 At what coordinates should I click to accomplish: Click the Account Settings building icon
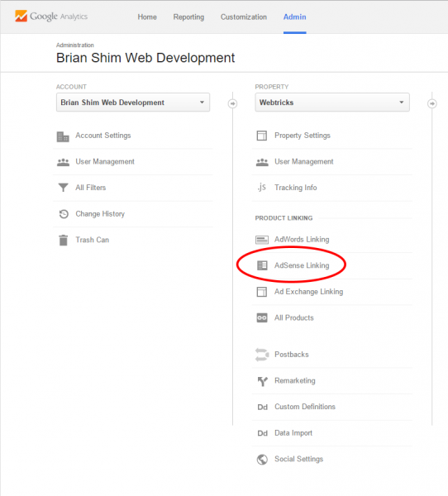pyautogui.click(x=63, y=136)
